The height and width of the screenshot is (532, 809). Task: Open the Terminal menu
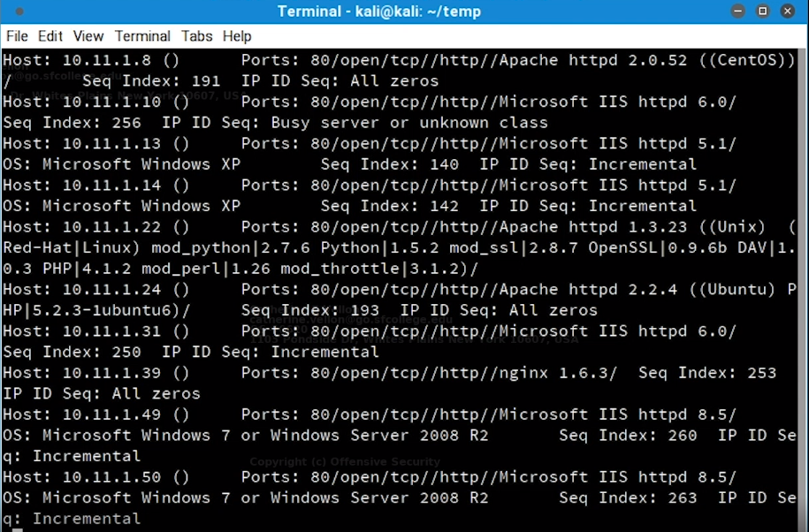pos(142,36)
